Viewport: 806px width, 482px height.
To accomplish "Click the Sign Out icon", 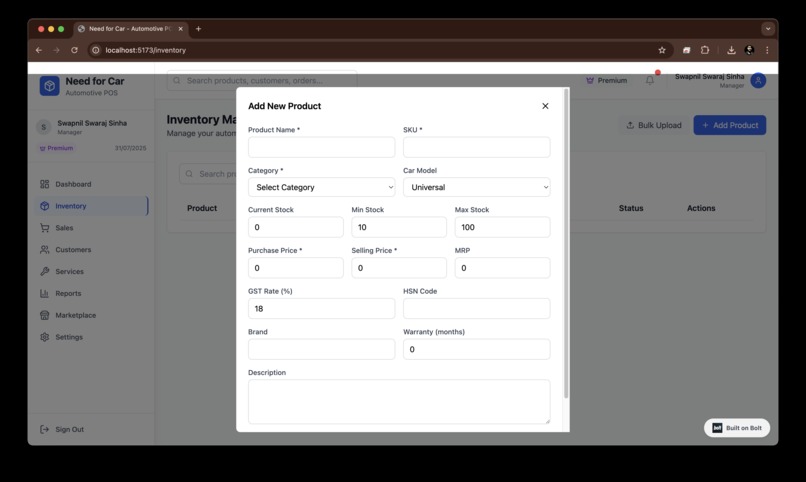I will coord(45,429).
